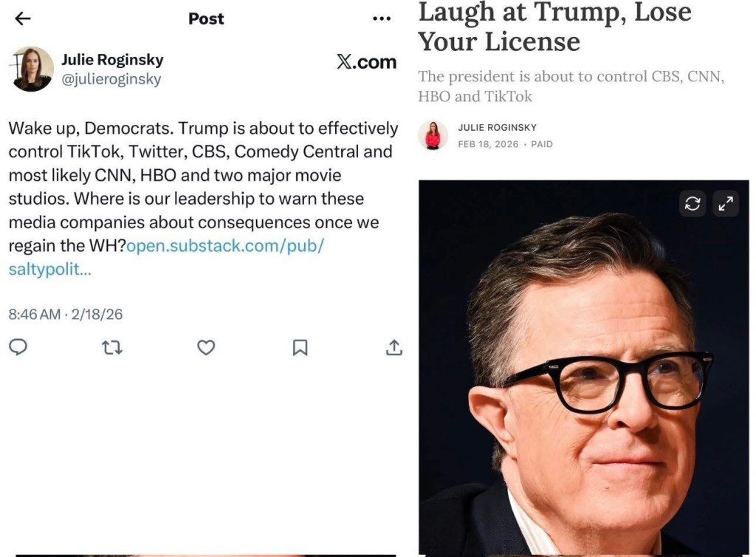The height and width of the screenshot is (557, 756).
Task: Go back using the left arrow
Action: point(23,19)
